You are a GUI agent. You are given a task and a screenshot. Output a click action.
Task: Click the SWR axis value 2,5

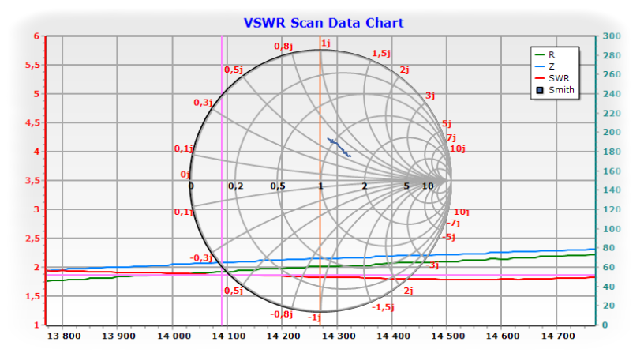(x=33, y=239)
